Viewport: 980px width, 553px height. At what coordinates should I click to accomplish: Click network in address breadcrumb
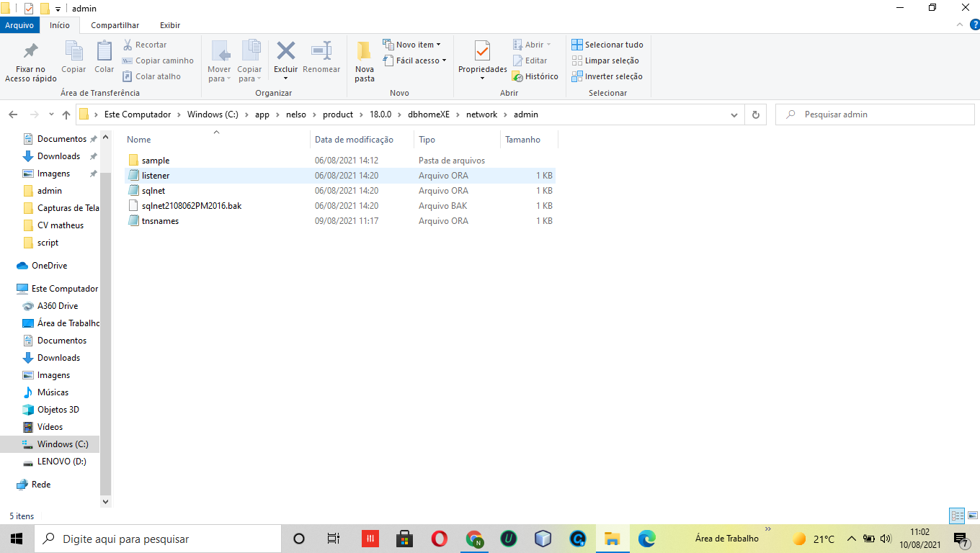(481, 114)
